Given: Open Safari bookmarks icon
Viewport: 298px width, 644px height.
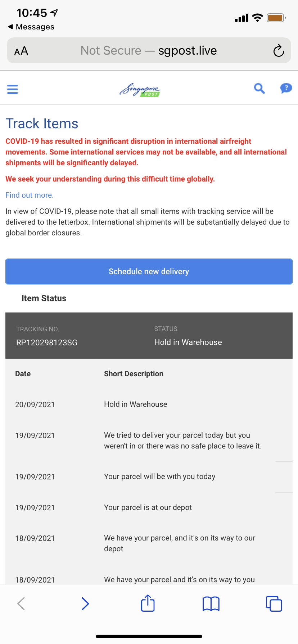Looking at the screenshot, I should coord(211,604).
